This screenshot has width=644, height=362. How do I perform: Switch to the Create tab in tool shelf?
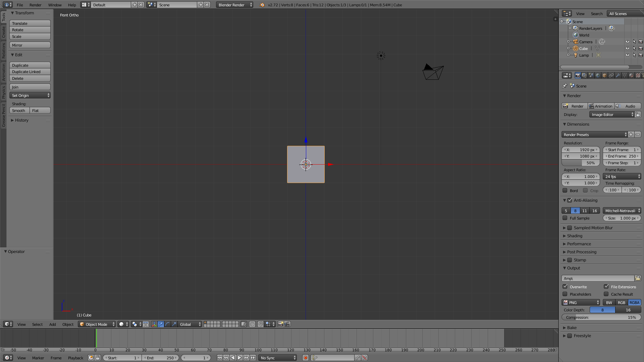pyautogui.click(x=4, y=32)
